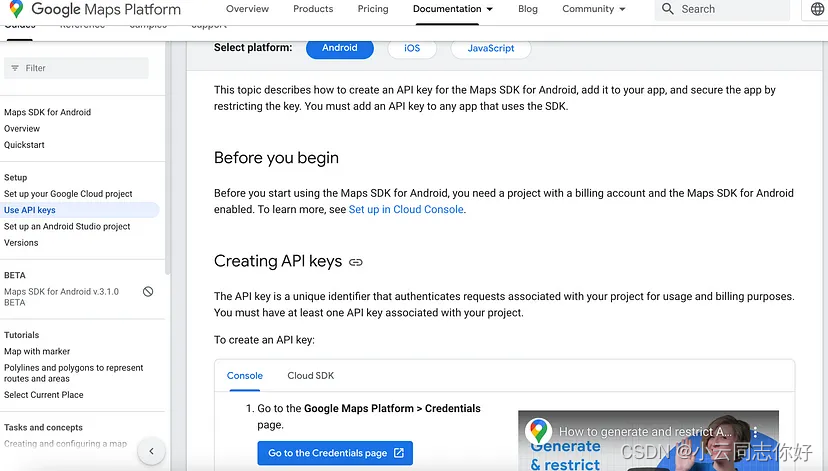
Task: Switch to the Cloud SDK tab
Action: pyautogui.click(x=310, y=375)
